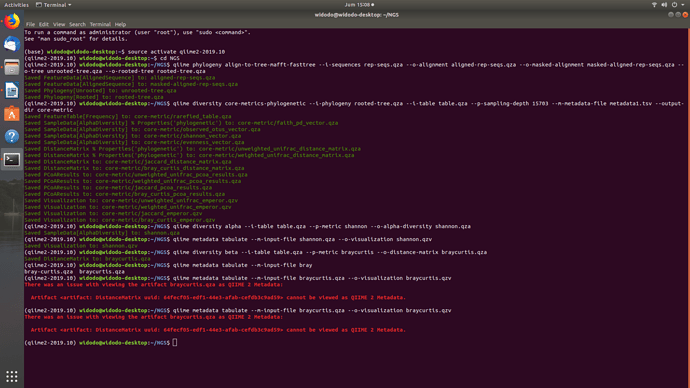Open Firefox from the dock
Screen dimensions: 690x388
[x=12, y=21]
